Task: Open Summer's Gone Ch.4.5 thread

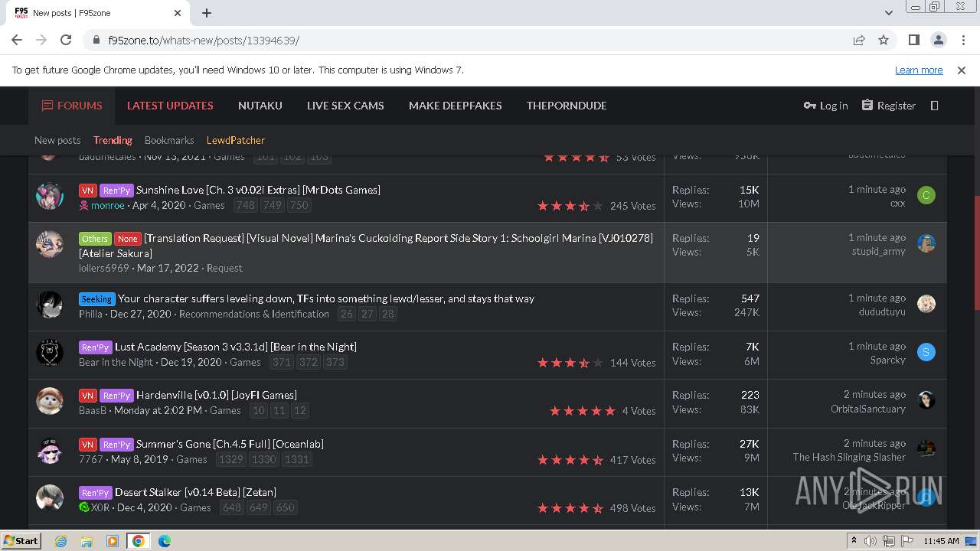Action: point(230,444)
